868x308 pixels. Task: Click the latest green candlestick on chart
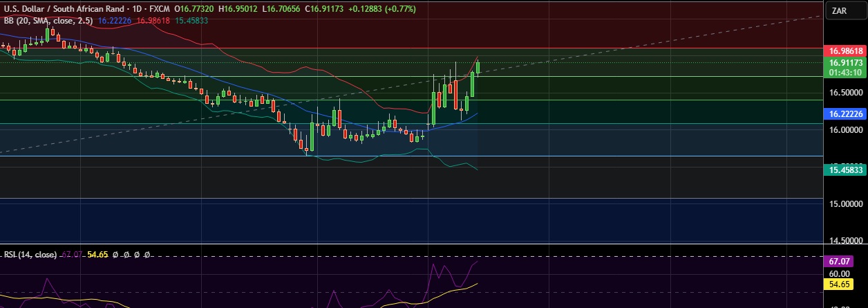coord(478,67)
